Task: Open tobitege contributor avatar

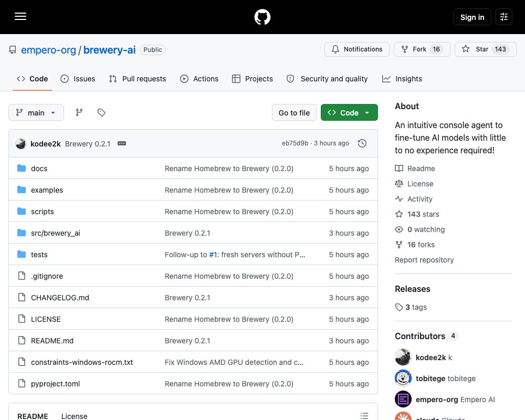Action: [x=403, y=378]
